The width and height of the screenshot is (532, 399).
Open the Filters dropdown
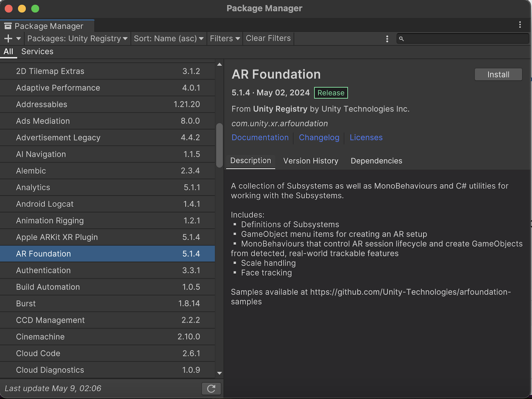click(x=224, y=39)
